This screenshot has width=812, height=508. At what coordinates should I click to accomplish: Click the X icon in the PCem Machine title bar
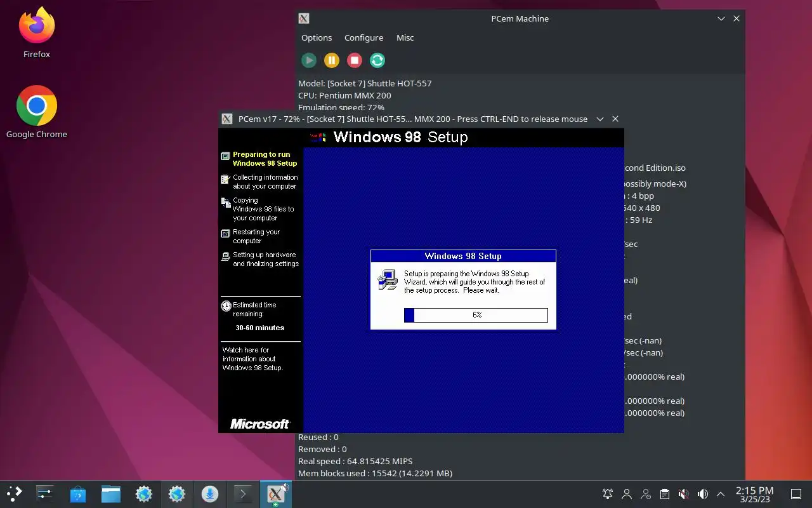pos(304,18)
